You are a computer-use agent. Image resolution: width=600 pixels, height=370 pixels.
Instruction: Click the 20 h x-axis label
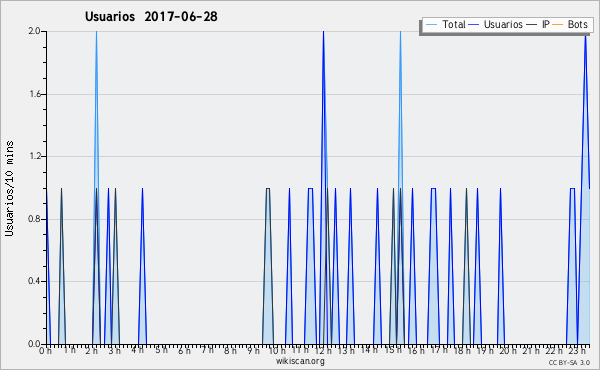click(x=508, y=351)
